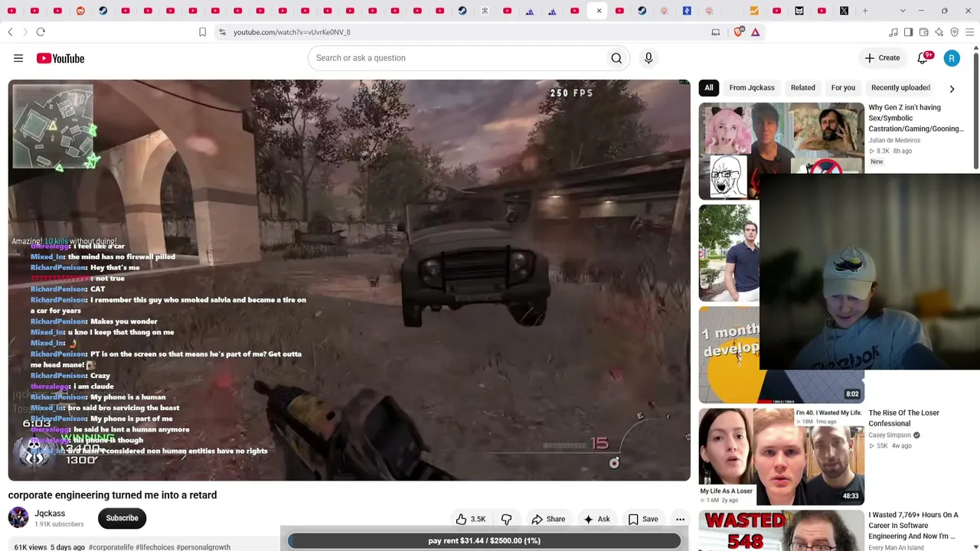Viewport: 980px width, 551px height.
Task: Focus the browser address bar URL
Action: (x=292, y=32)
